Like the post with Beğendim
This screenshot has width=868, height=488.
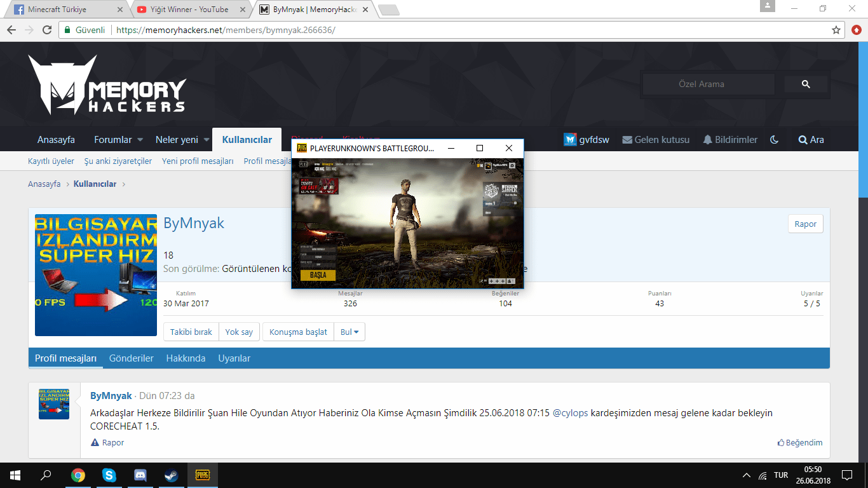point(800,442)
